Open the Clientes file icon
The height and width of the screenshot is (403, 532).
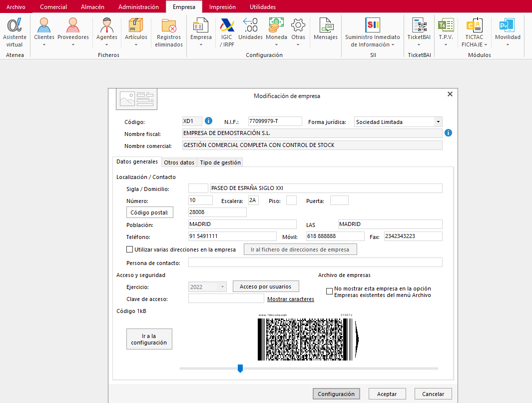44,32
